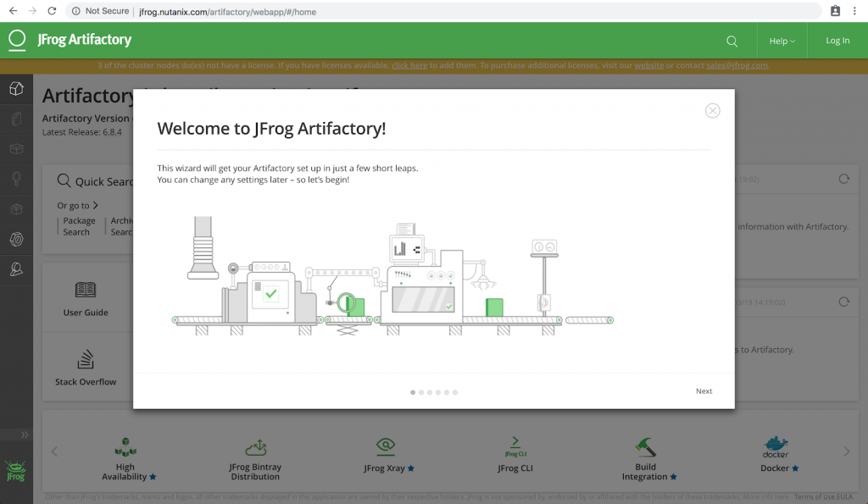Select the second wizard step dot

pyautogui.click(x=421, y=392)
